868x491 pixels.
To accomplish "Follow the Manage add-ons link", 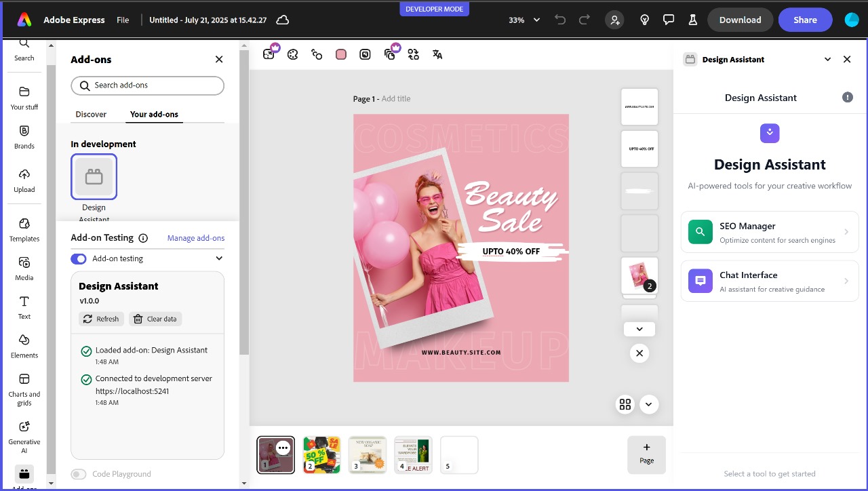I will pos(196,238).
